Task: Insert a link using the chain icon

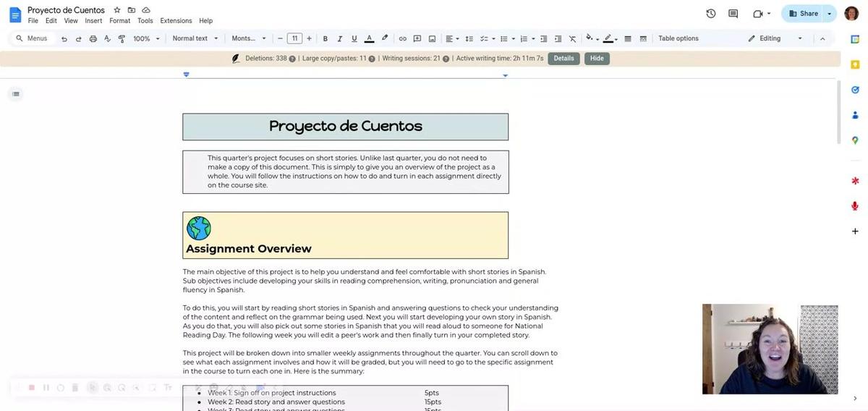Action: (403, 39)
